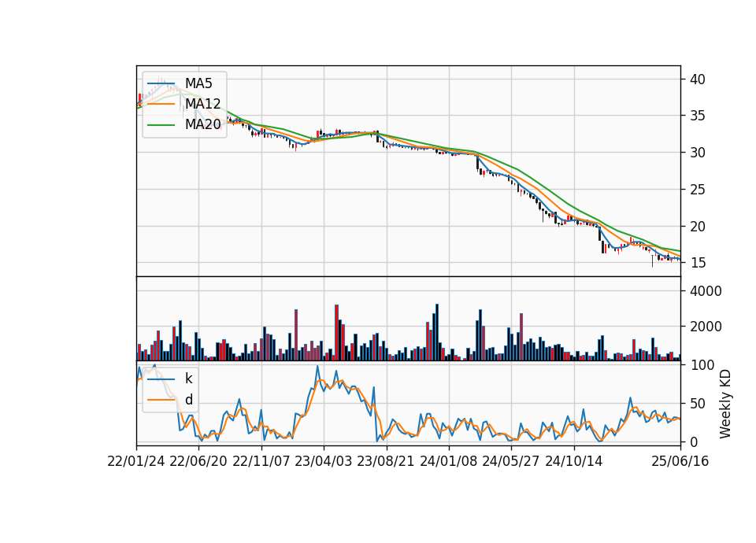Click the blue MA5 legend line sample

161,83
